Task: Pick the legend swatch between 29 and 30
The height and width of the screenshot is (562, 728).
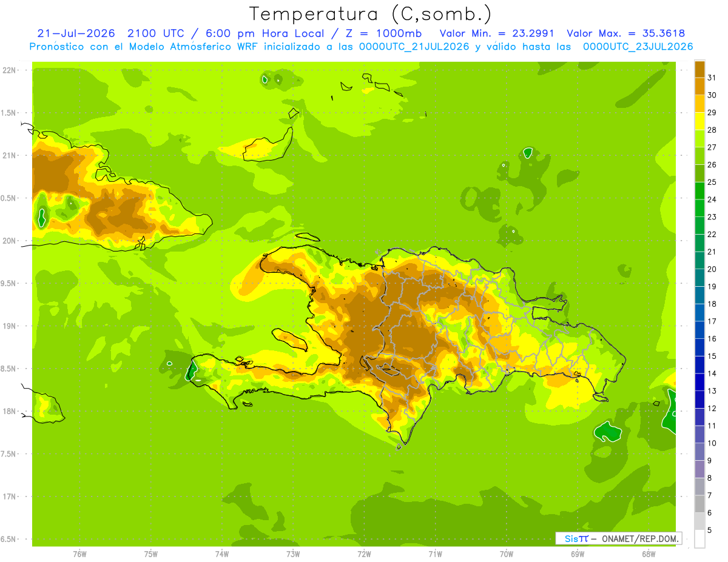Action: coord(699,104)
